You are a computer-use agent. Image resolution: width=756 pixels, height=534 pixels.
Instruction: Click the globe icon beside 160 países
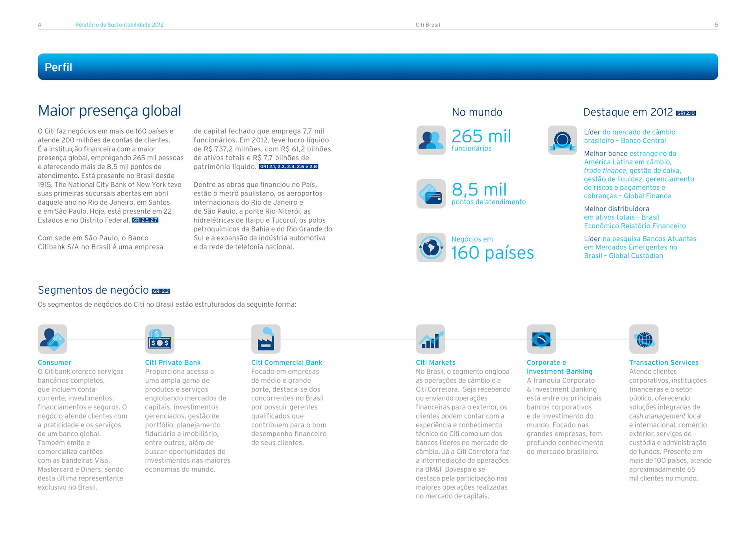(x=431, y=247)
